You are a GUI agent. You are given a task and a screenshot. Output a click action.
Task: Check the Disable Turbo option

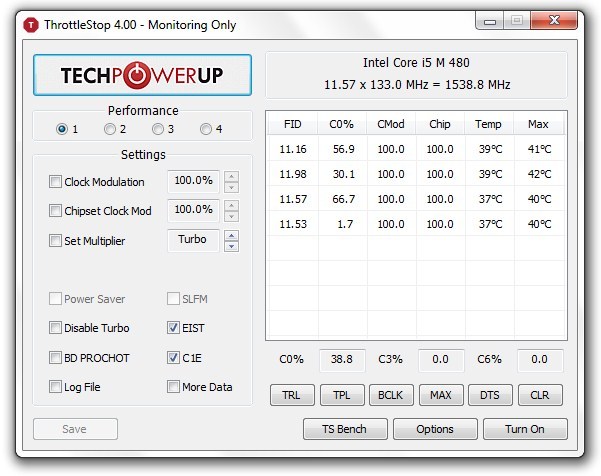55,328
